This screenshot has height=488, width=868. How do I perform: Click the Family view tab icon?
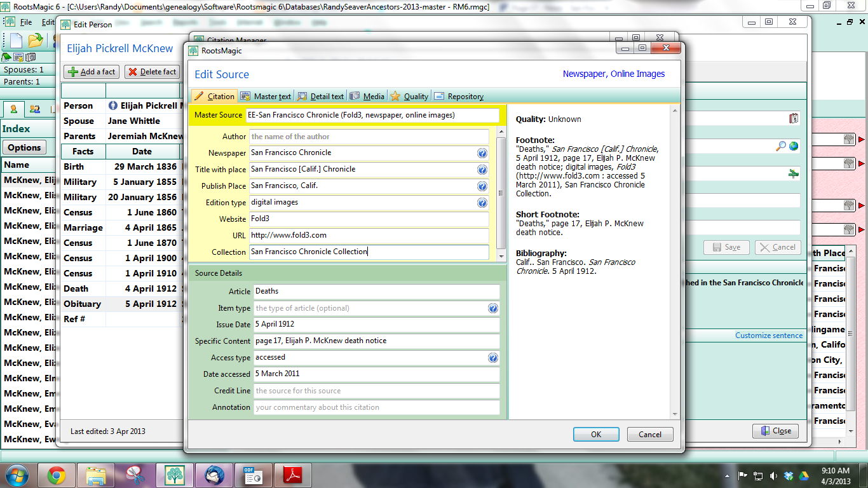35,109
